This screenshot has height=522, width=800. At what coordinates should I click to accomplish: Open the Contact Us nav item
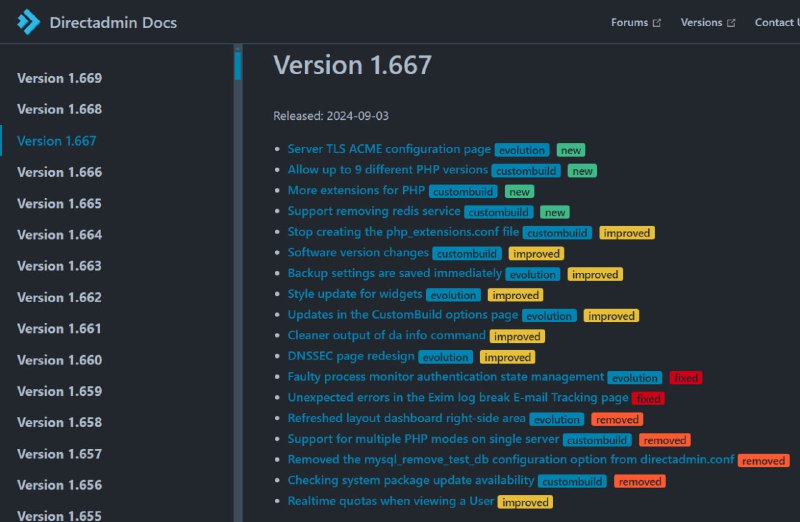tap(777, 22)
